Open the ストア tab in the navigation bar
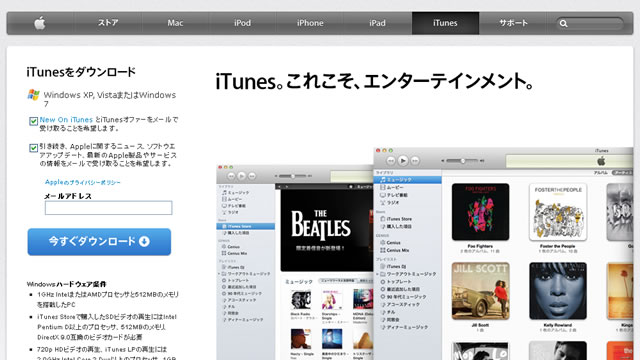The image size is (640, 360). coord(108,23)
